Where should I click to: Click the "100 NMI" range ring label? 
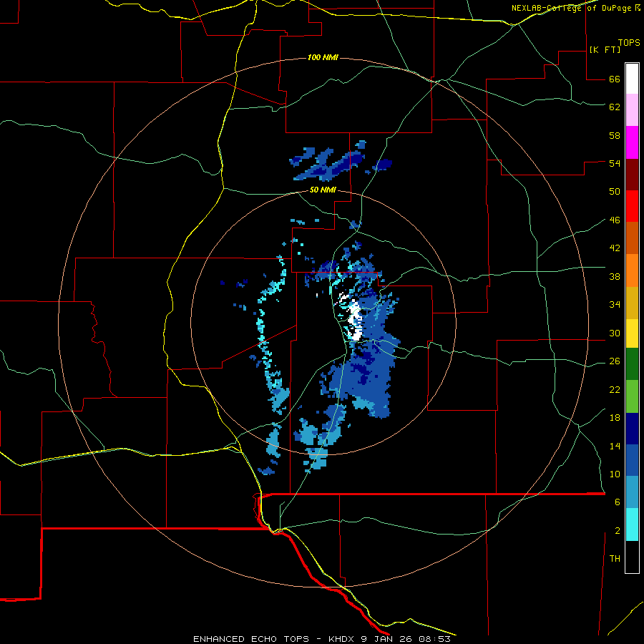pyautogui.click(x=323, y=57)
